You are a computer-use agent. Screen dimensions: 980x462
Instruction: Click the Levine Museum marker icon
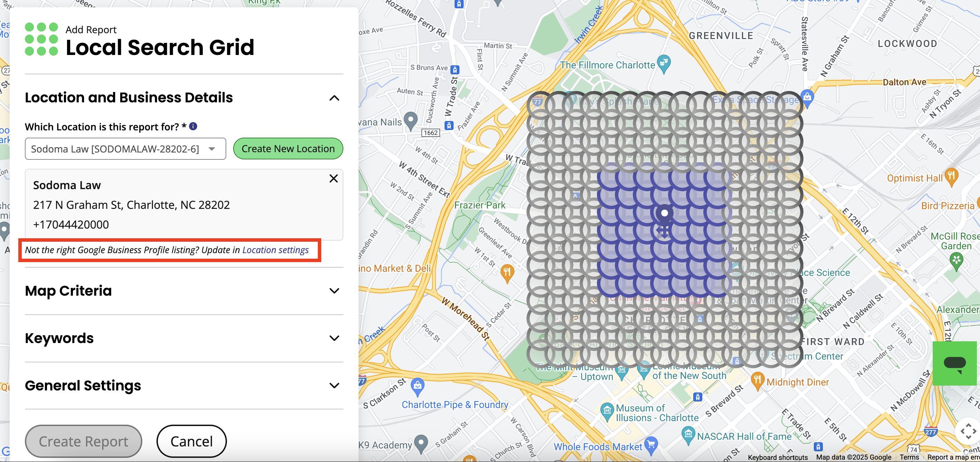pos(643,371)
